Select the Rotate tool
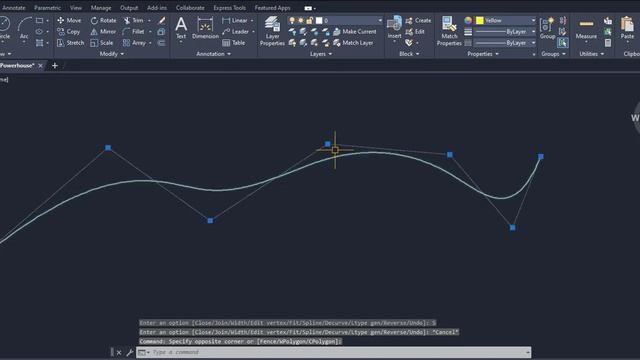The height and width of the screenshot is (360, 640). click(x=103, y=20)
